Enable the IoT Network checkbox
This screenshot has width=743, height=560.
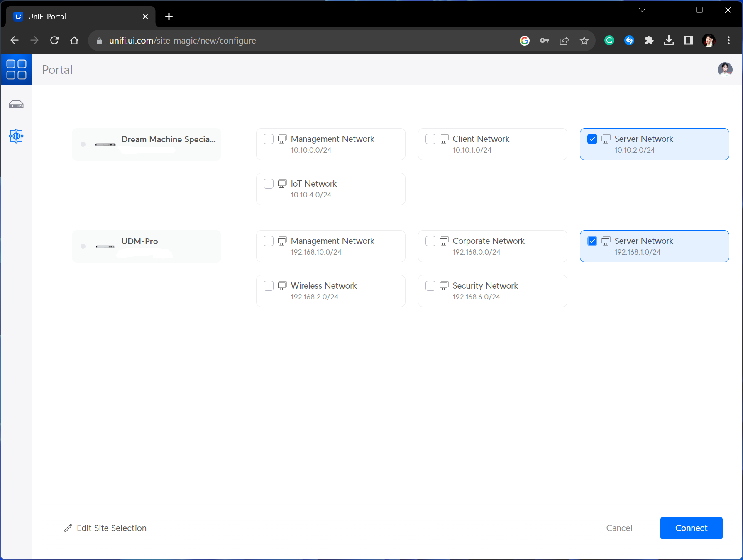269,184
